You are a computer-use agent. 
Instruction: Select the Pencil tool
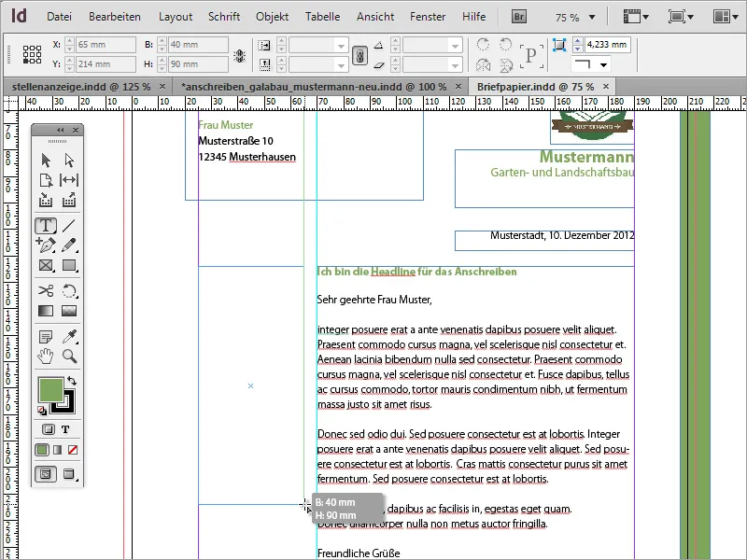click(x=69, y=245)
